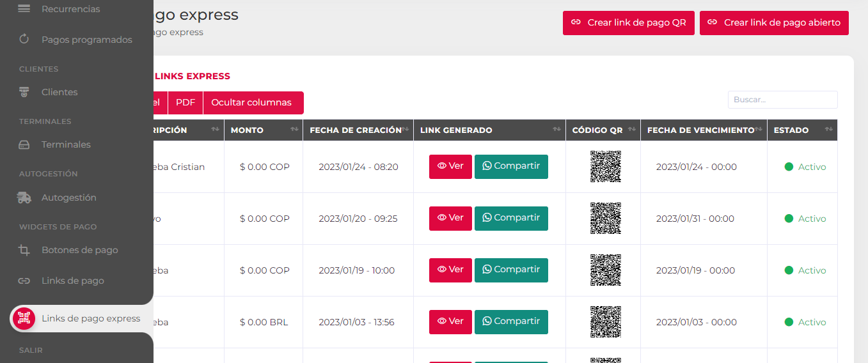Click Ver for the 2023/01/20 link
The image size is (868, 363).
coord(450,218)
